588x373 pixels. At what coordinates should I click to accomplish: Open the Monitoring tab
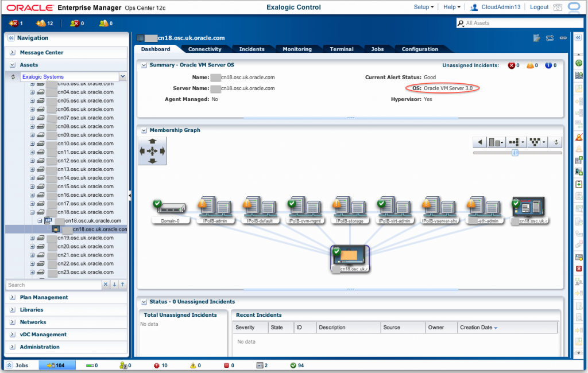(297, 49)
